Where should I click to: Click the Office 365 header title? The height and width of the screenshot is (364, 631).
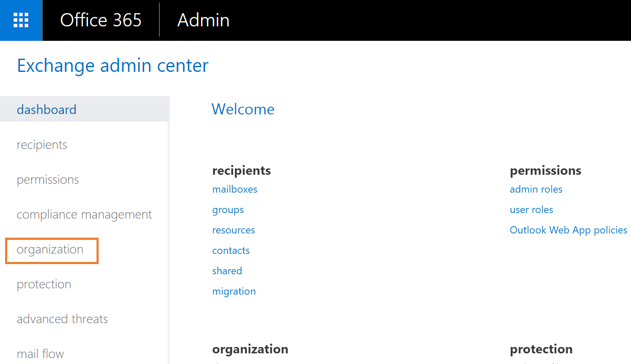coord(101,20)
